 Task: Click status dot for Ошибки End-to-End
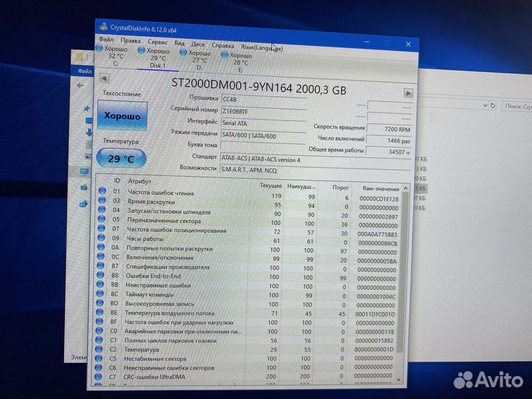click(x=100, y=275)
